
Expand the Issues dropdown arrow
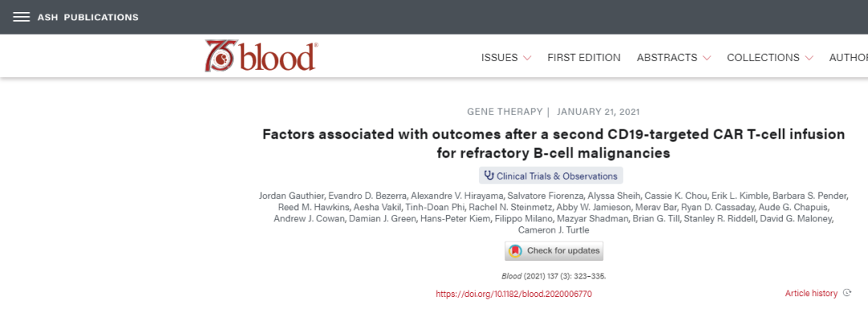tap(527, 58)
